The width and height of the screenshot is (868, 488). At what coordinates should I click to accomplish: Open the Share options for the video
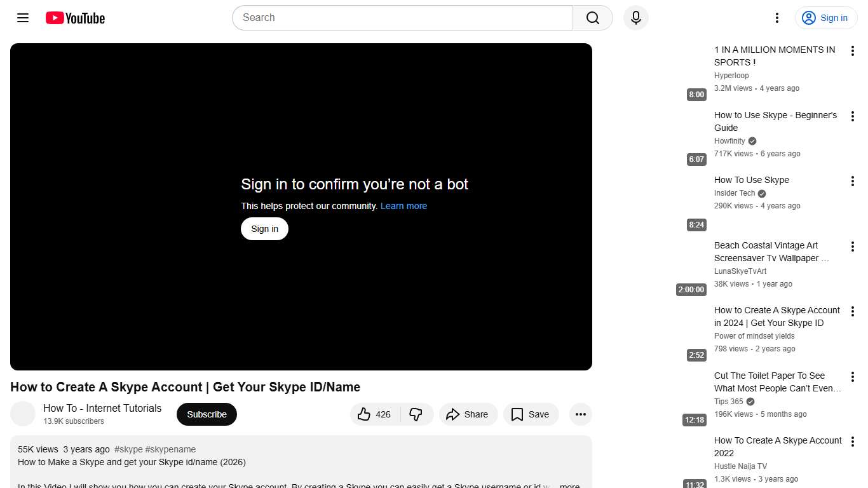(468, 414)
